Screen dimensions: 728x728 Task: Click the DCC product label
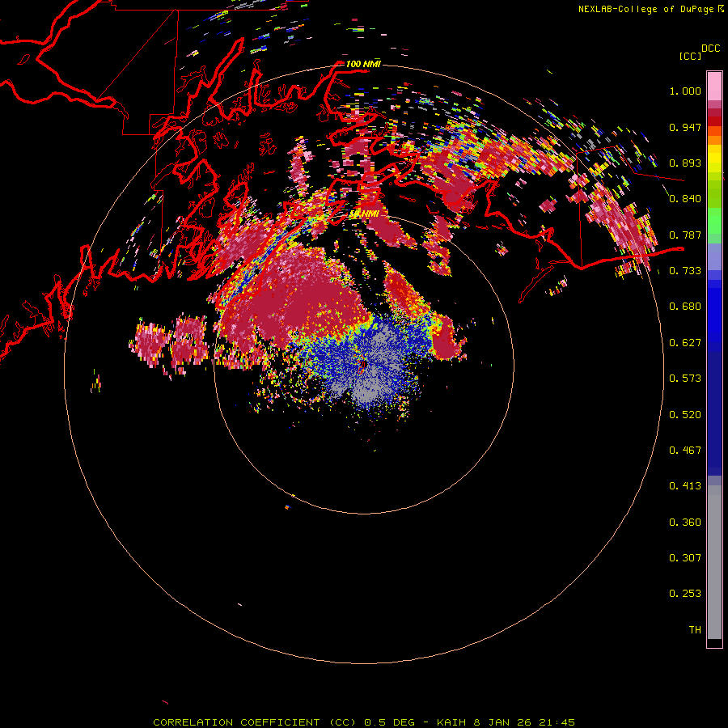click(x=711, y=49)
